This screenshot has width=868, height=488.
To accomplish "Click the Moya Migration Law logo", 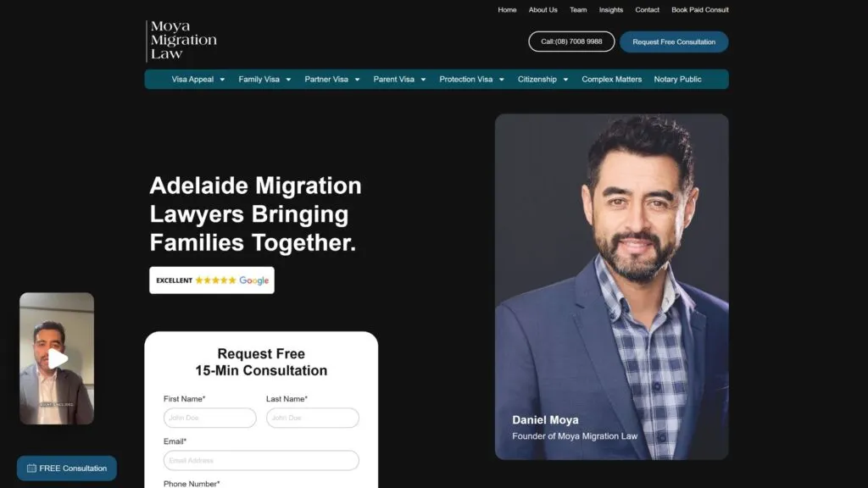I will coord(181,41).
